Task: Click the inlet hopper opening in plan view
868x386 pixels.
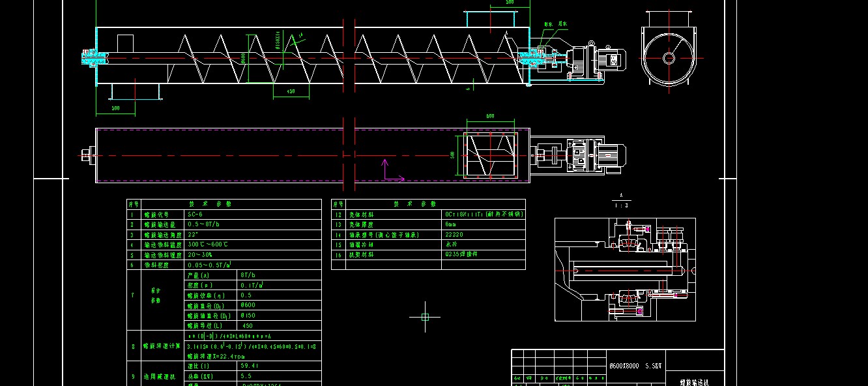Action: click(490, 155)
